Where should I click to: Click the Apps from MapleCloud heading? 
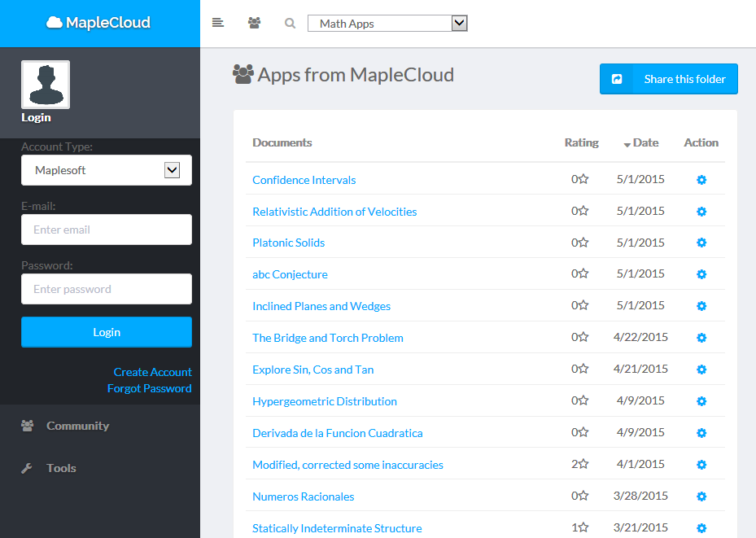343,75
